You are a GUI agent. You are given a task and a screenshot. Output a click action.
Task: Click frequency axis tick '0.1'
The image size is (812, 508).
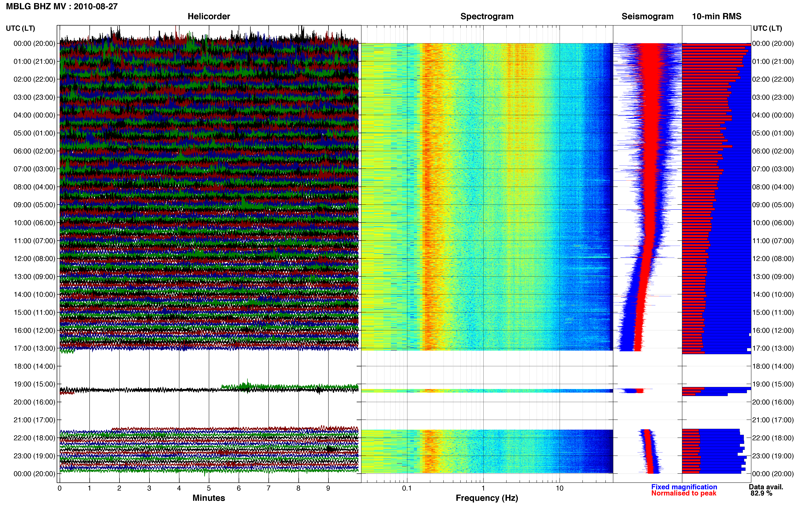(407, 488)
